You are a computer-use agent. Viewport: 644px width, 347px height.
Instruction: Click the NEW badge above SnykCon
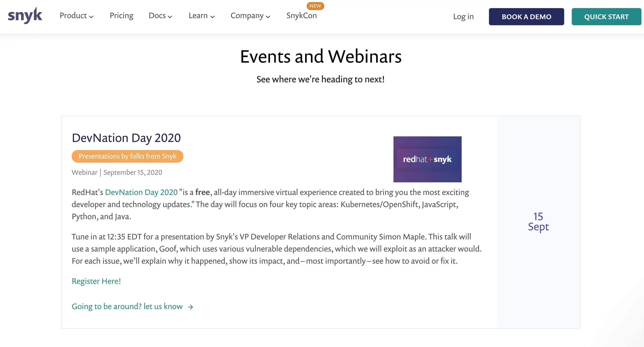point(315,6)
